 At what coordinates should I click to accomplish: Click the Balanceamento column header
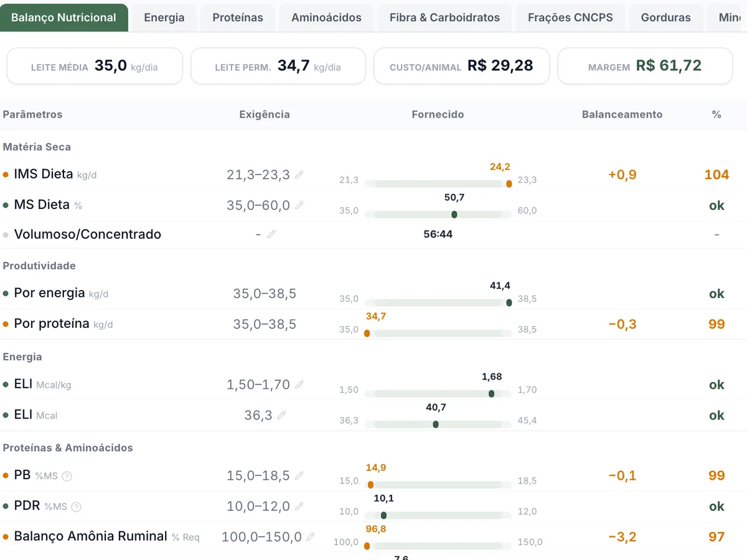pyautogui.click(x=622, y=114)
